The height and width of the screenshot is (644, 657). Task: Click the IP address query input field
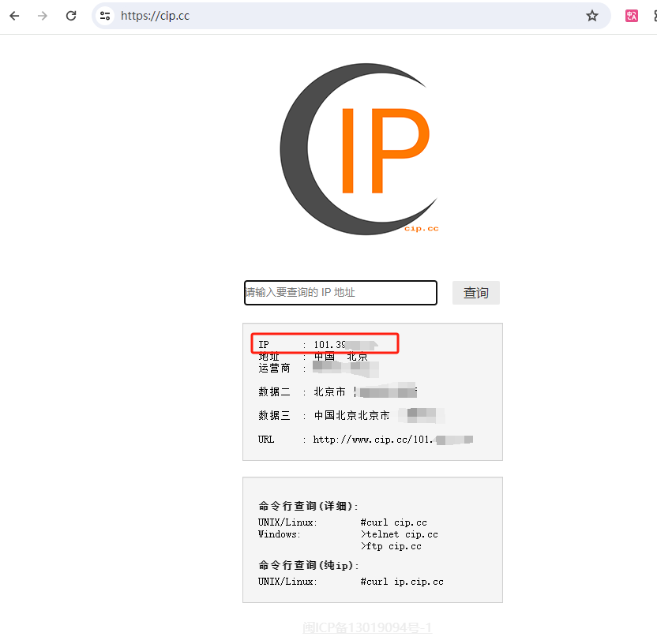point(340,293)
